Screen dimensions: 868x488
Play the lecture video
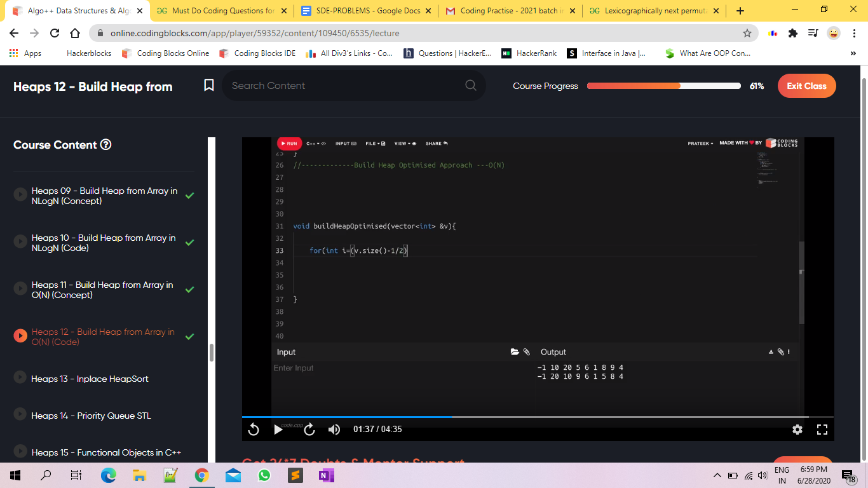pos(278,430)
